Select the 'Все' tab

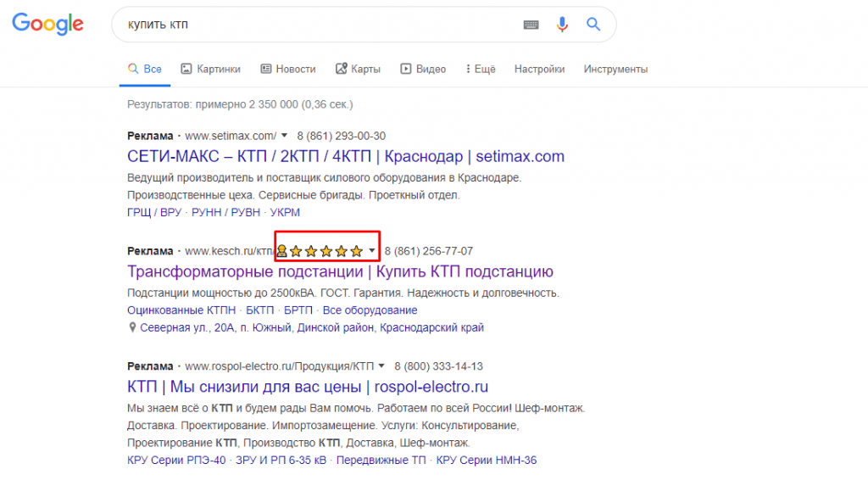(x=145, y=70)
